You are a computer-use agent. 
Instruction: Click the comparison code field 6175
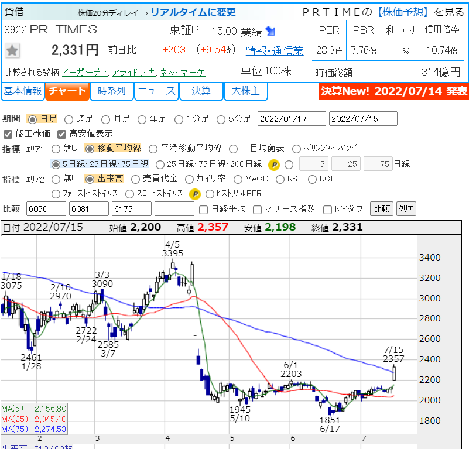(x=132, y=209)
